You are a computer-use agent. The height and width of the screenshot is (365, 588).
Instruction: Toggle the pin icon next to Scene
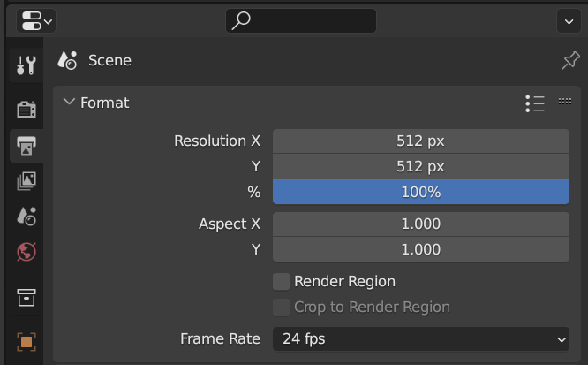tap(570, 61)
